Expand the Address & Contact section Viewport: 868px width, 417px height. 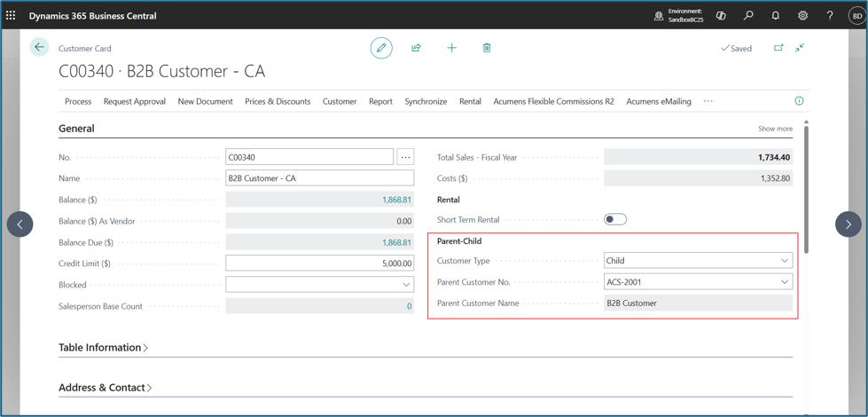[106, 388]
